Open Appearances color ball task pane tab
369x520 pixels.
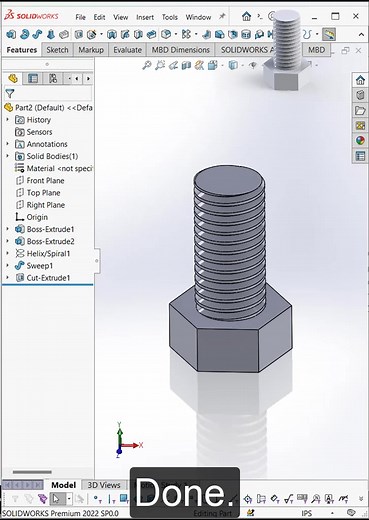[x=360, y=141]
